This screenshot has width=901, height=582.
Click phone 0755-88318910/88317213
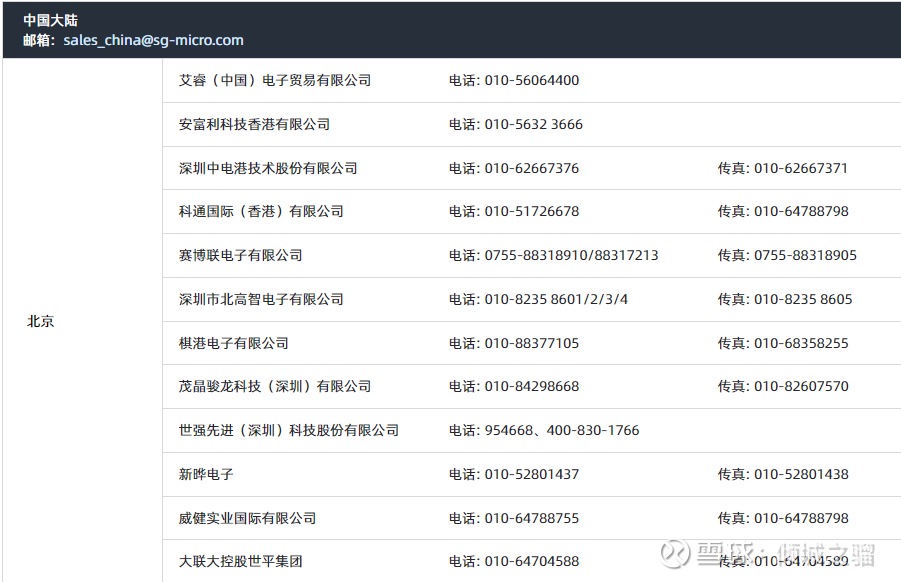point(571,255)
